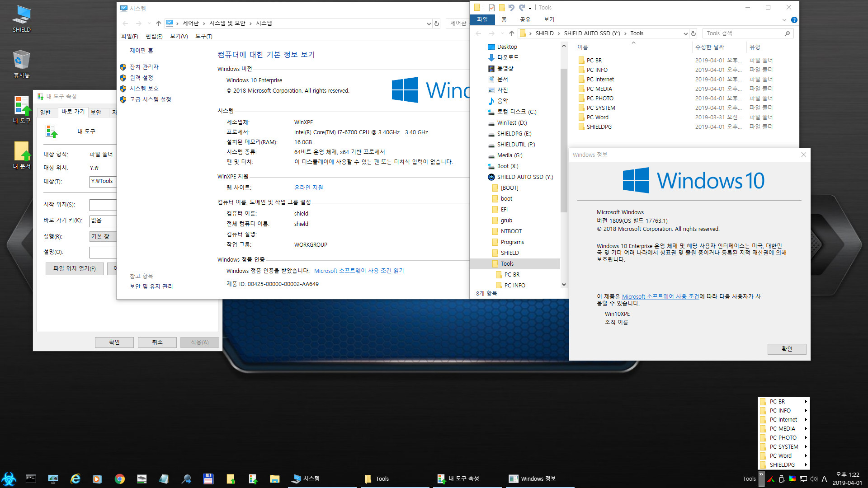The height and width of the screenshot is (488, 868).
Task: Click the biohazard Start button on taskbar
Action: (x=9, y=479)
